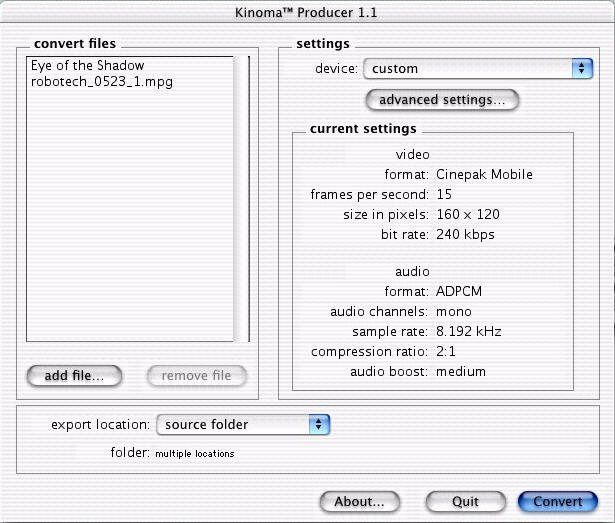Screen dimensions: 615x523
Task: Select Eye of the Shadow in file list
Action: [87, 65]
